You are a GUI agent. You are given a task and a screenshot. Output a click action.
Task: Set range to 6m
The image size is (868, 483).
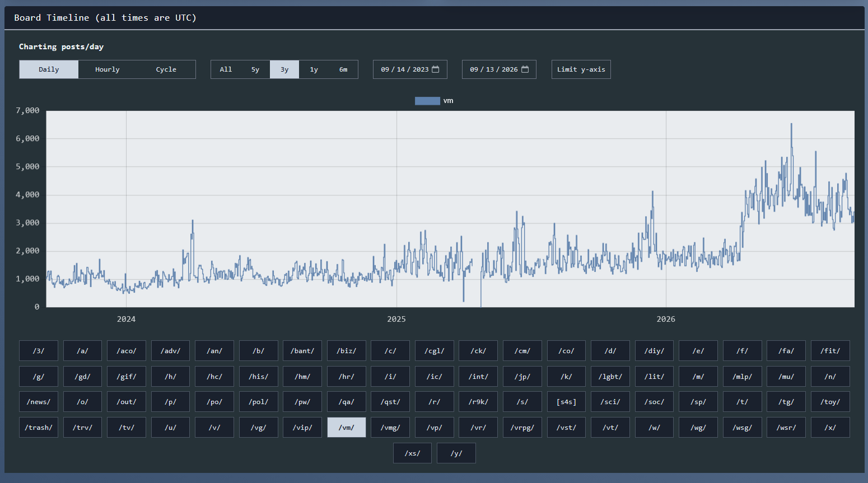[343, 69]
